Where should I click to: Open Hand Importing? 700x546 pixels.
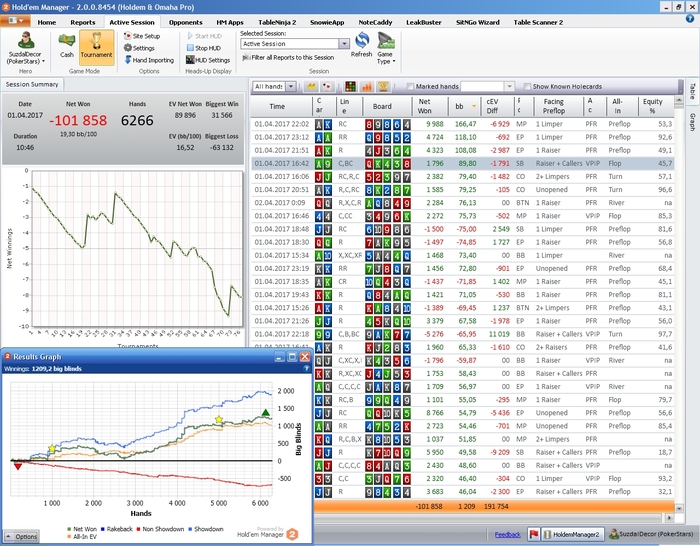[x=149, y=60]
